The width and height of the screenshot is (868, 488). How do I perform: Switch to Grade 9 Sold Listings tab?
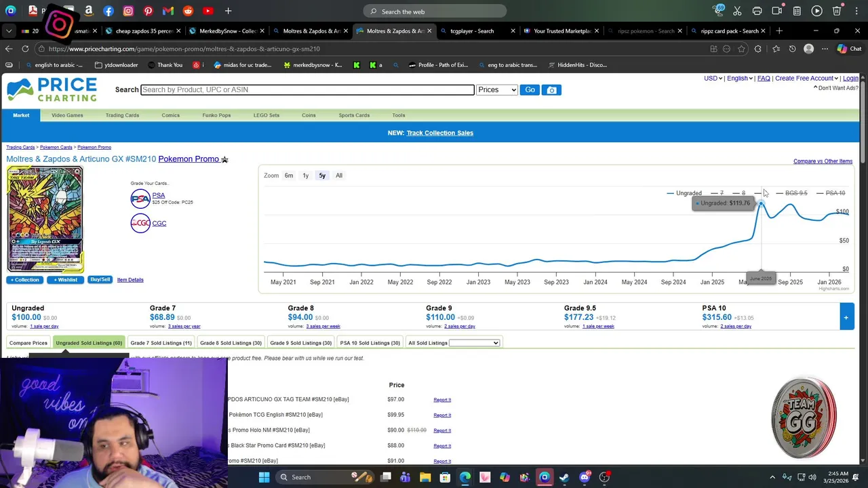tap(300, 343)
